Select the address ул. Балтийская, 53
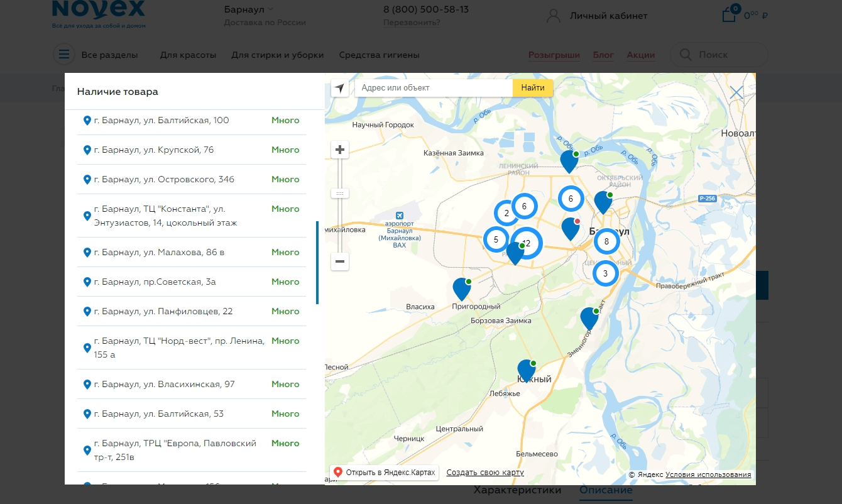 159,414
